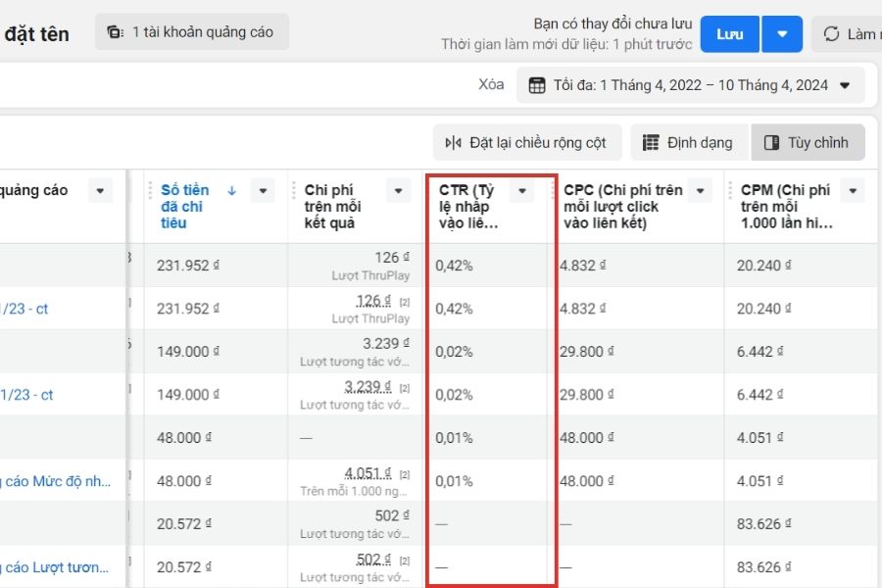
Task: Open the cáo Lượt tươn... campaign link
Action: pos(54,567)
